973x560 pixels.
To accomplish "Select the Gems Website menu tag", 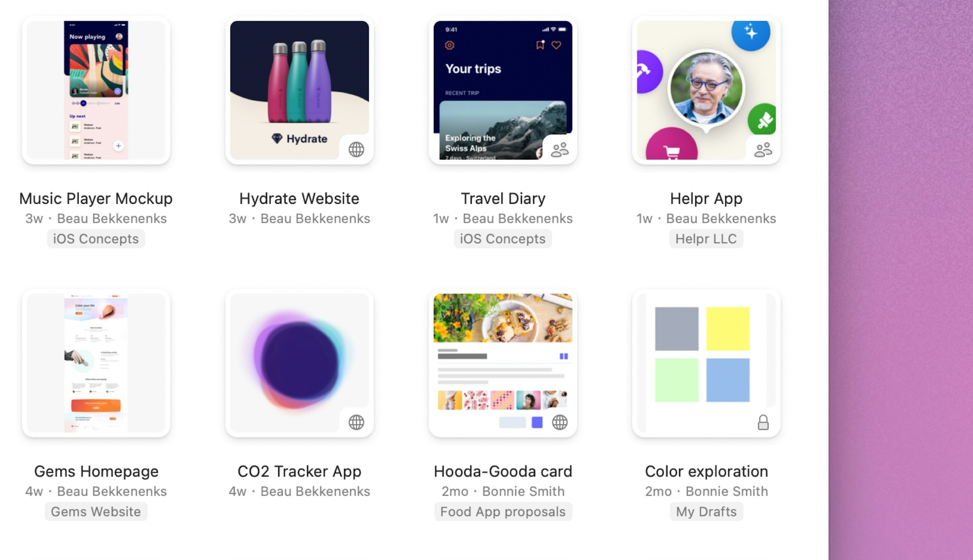I will pyautogui.click(x=96, y=511).
